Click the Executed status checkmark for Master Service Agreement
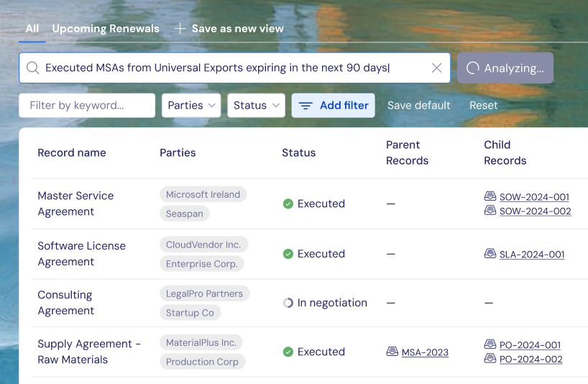Viewport: 588px width, 384px height. click(x=288, y=204)
